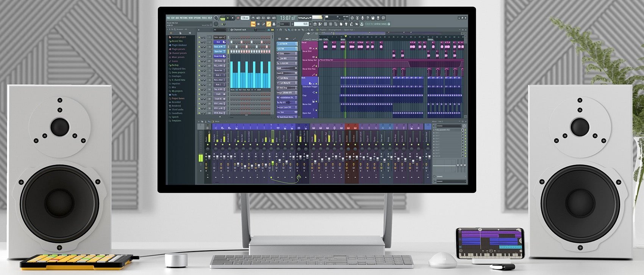The image size is (644, 275).
Task: Click the 'Chorus' marker in playlist timeline
Action: tap(430, 39)
